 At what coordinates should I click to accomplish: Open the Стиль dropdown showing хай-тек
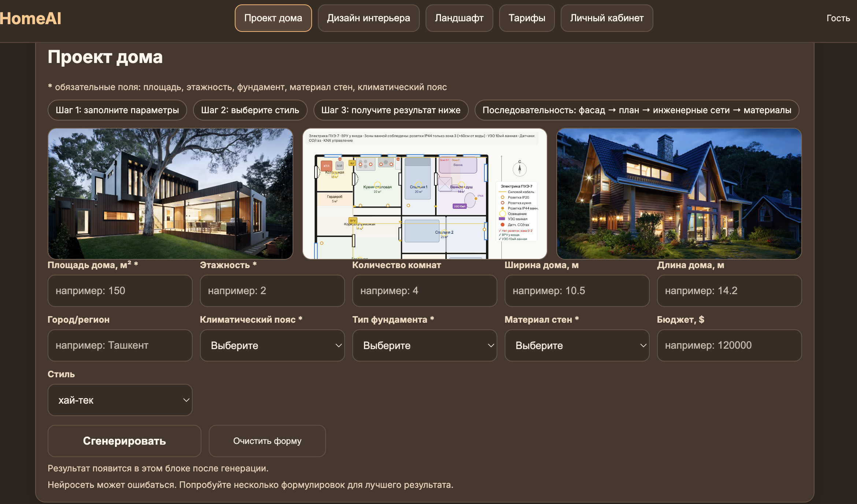(120, 400)
